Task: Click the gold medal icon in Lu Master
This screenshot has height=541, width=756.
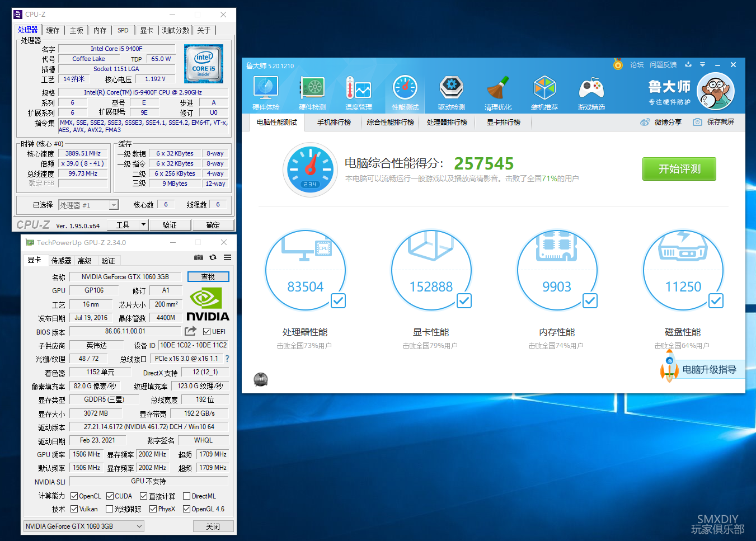Action: coord(618,64)
